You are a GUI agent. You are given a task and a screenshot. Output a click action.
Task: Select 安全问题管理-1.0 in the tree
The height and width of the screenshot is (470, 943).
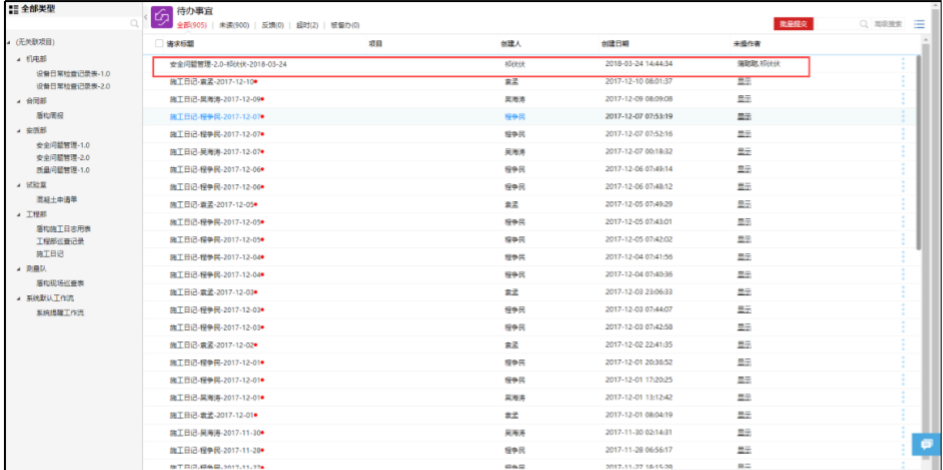point(63,145)
